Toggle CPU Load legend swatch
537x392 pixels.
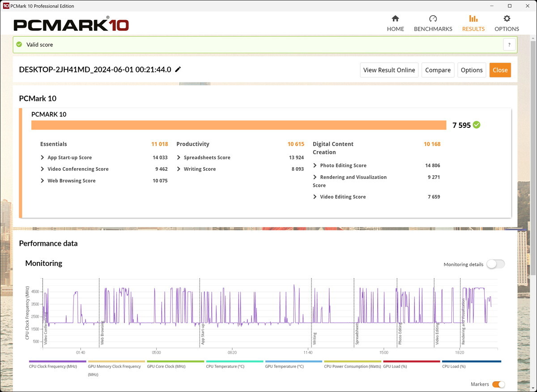471,361
